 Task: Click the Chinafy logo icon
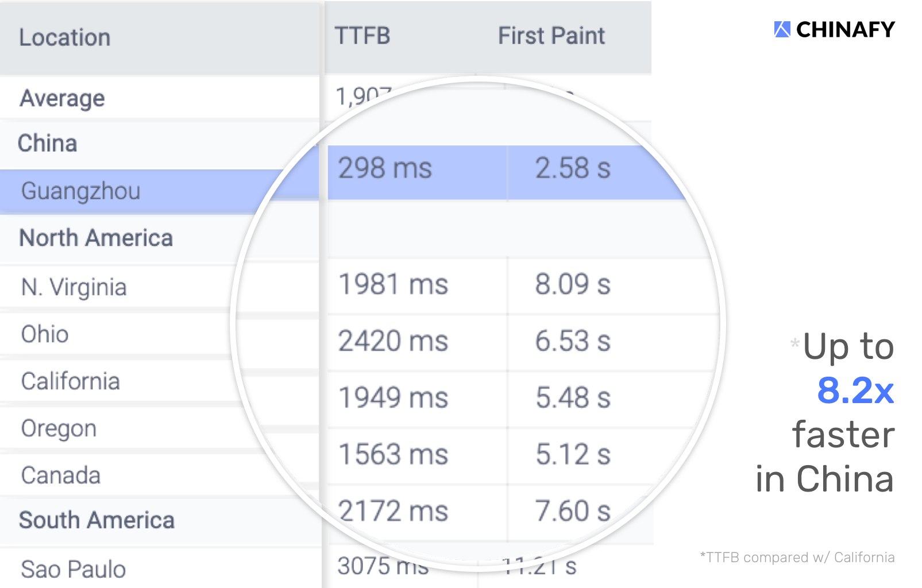tap(782, 29)
